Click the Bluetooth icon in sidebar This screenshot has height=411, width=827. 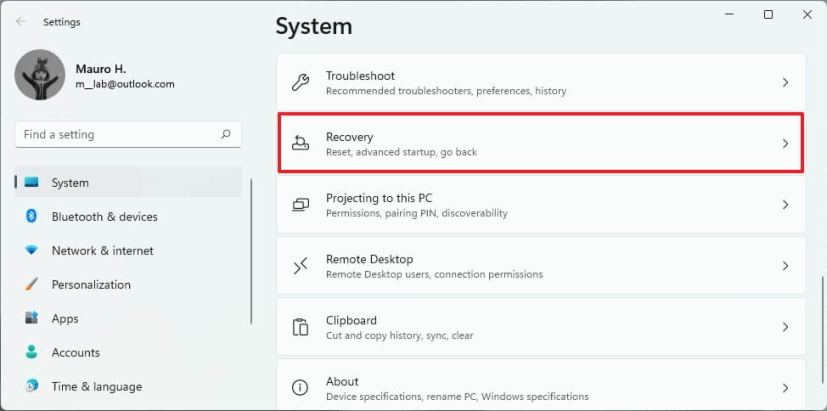pyautogui.click(x=31, y=216)
